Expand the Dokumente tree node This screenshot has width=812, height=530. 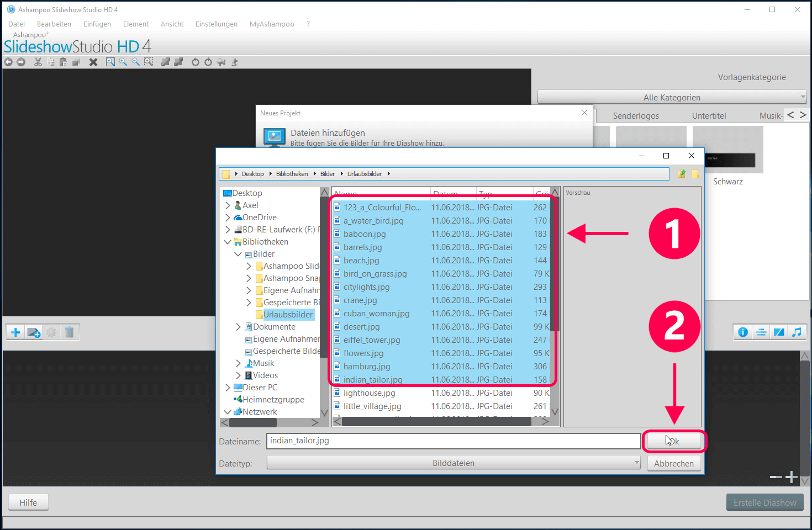pos(238,327)
